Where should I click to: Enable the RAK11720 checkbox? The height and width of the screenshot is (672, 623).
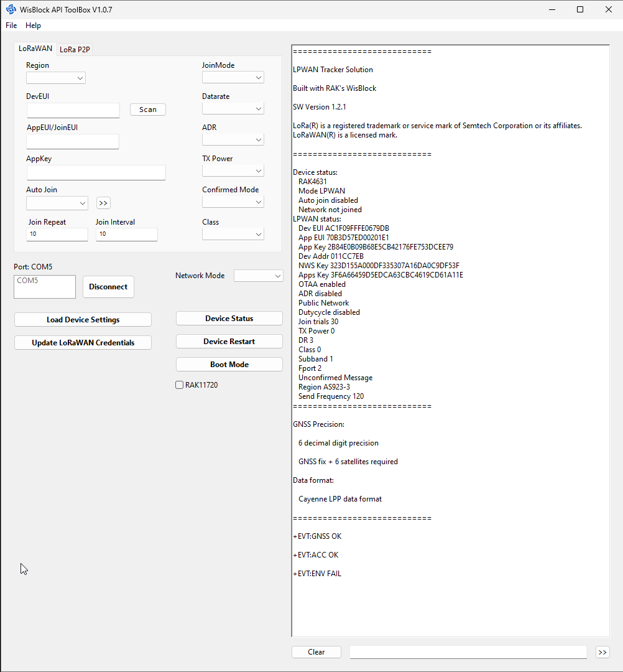tap(180, 385)
